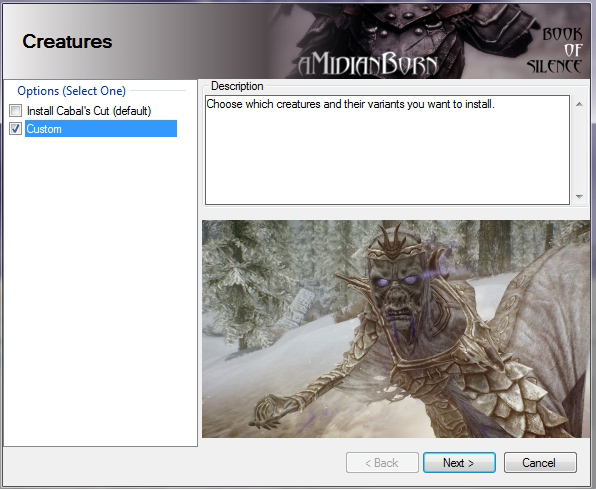596x489 pixels.
Task: Click the aMidianBorn logo in banner
Action: pos(368,65)
